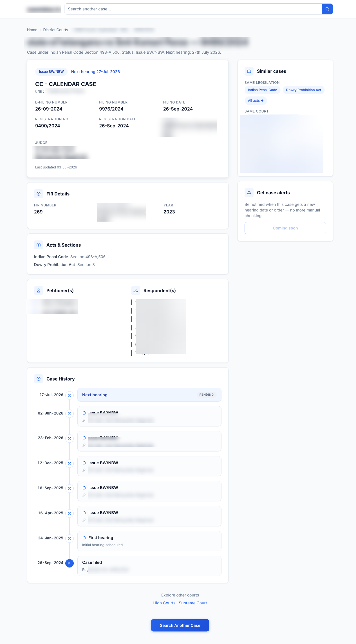
Task: Open the High Courts link
Action: point(164,603)
